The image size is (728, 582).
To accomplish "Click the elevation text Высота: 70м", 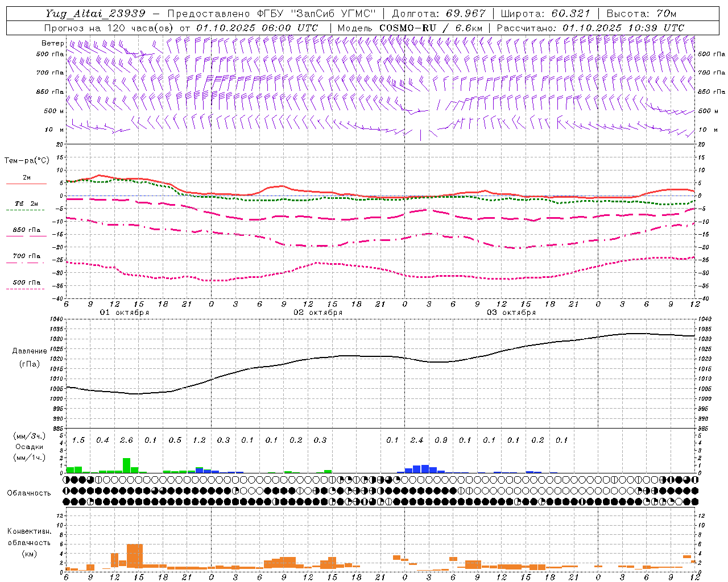I will point(642,14).
